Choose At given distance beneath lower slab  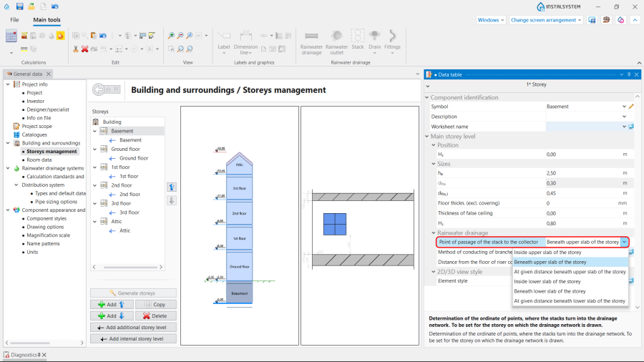click(570, 301)
